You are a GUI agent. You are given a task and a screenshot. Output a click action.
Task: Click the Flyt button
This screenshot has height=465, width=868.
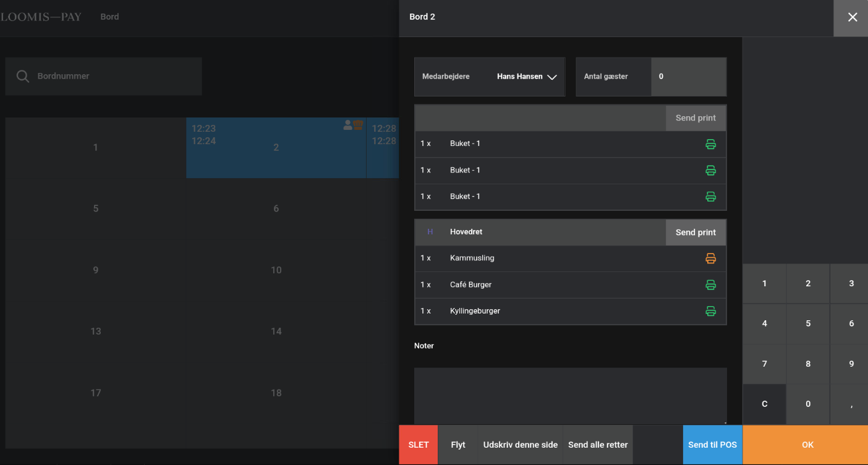click(458, 445)
